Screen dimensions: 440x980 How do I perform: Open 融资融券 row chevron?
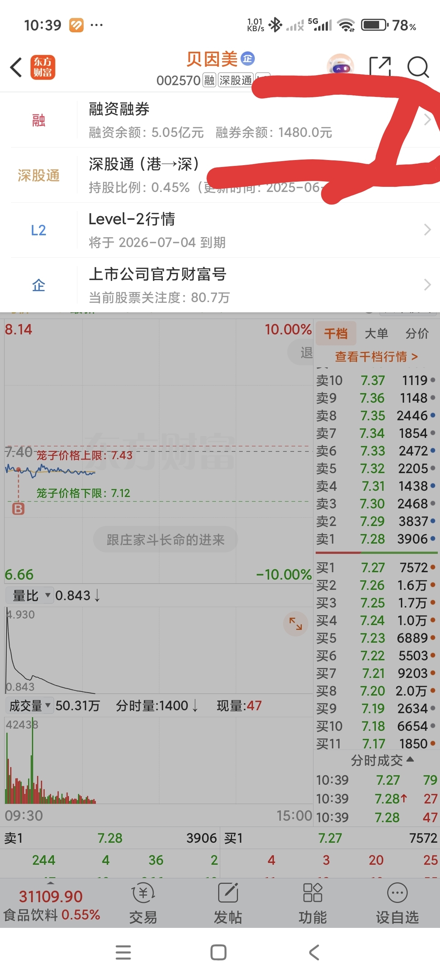coord(428,120)
